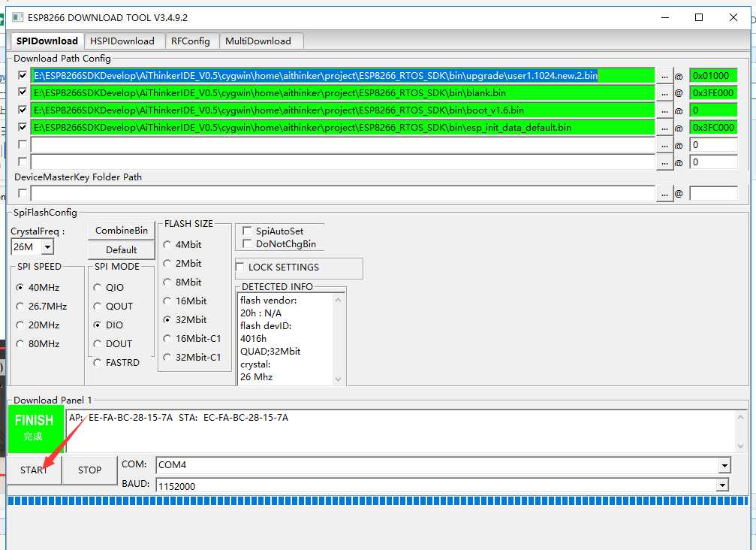
Task: Uncheck the blank.bin file row checkbox
Action: click(23, 92)
